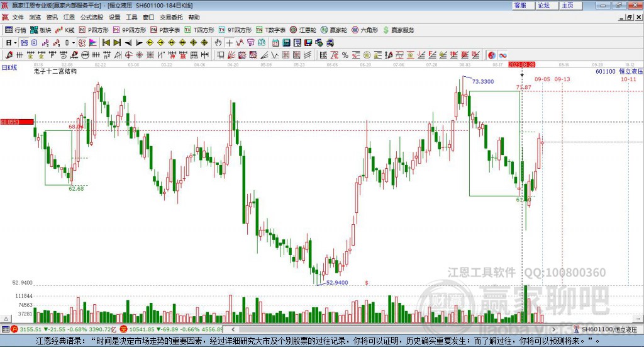Select the n² square tool
Screen dimensions: 644x347
point(107,55)
